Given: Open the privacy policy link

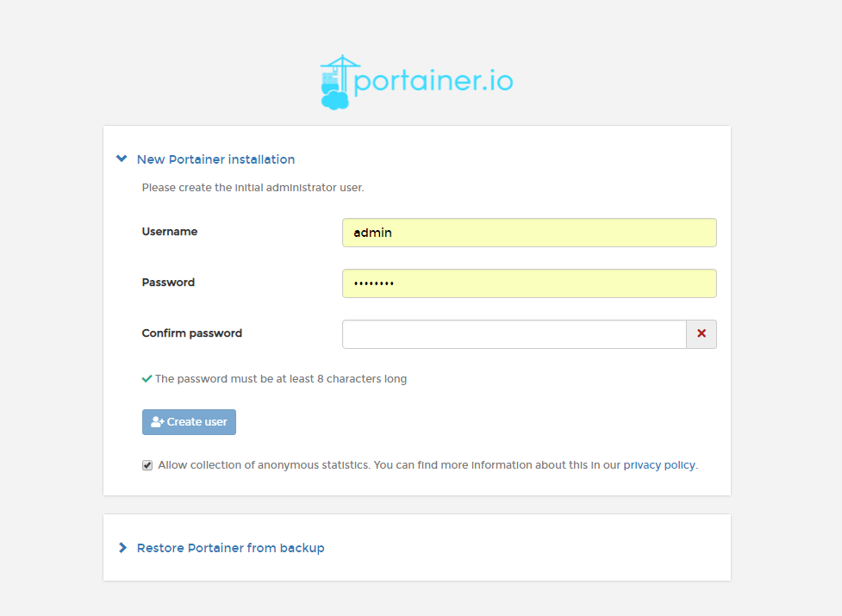Looking at the screenshot, I should pyautogui.click(x=659, y=465).
